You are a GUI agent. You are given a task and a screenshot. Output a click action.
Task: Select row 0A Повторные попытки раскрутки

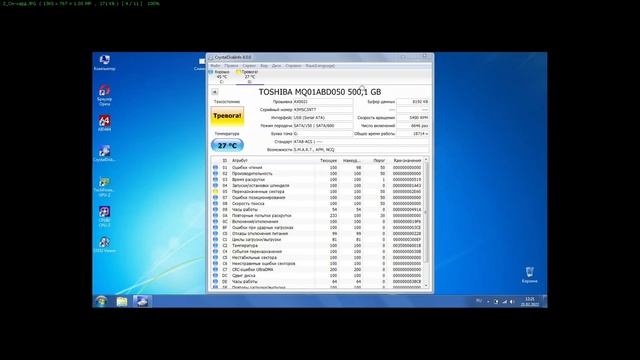pyautogui.click(x=318, y=216)
